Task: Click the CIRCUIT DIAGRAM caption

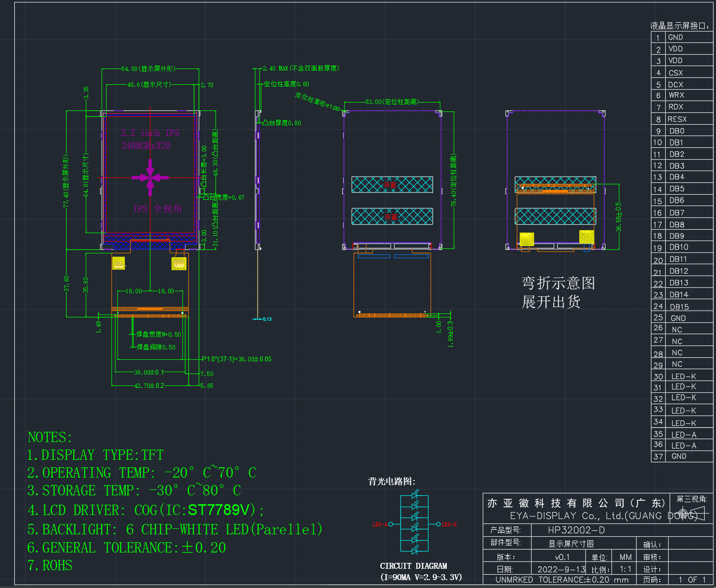Action: click(x=414, y=566)
